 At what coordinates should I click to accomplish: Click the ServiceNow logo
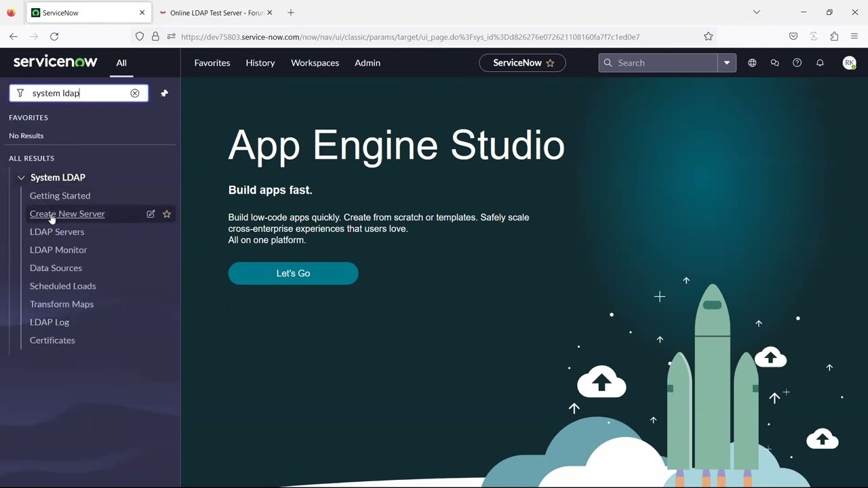[x=56, y=62]
